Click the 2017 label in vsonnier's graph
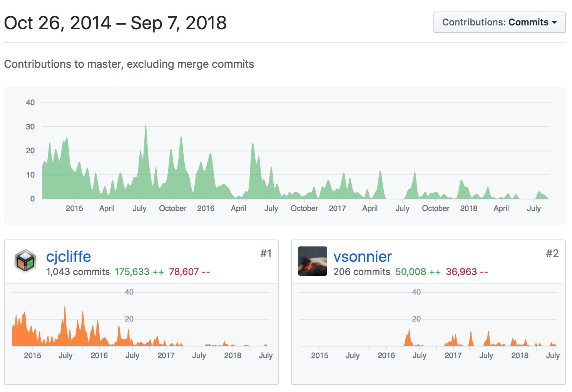572x392 pixels. pos(453,355)
